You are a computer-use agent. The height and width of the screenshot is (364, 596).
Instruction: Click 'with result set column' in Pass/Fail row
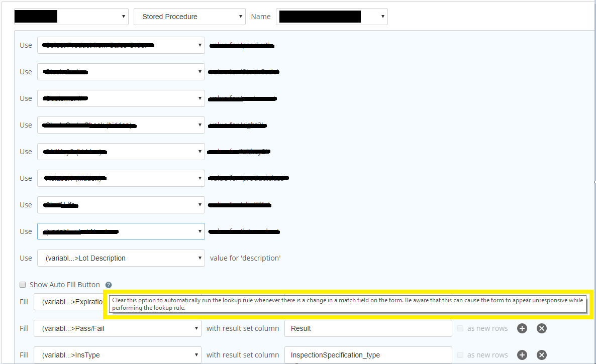243,328
